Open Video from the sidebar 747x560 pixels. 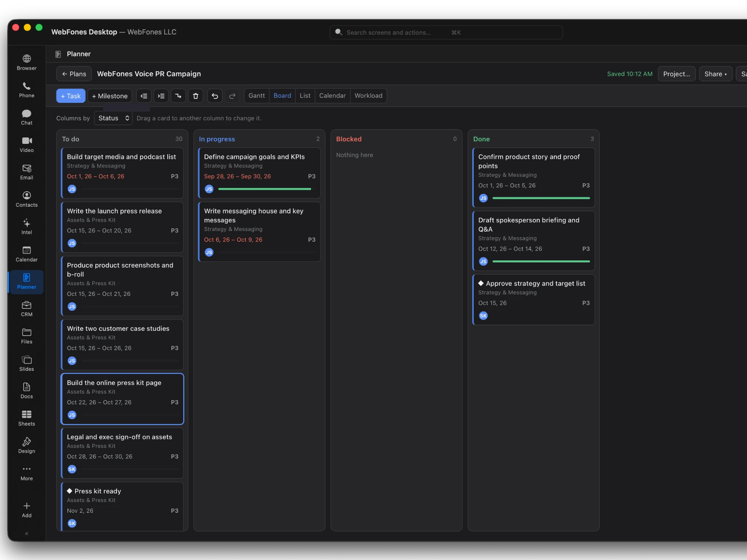coord(27,145)
